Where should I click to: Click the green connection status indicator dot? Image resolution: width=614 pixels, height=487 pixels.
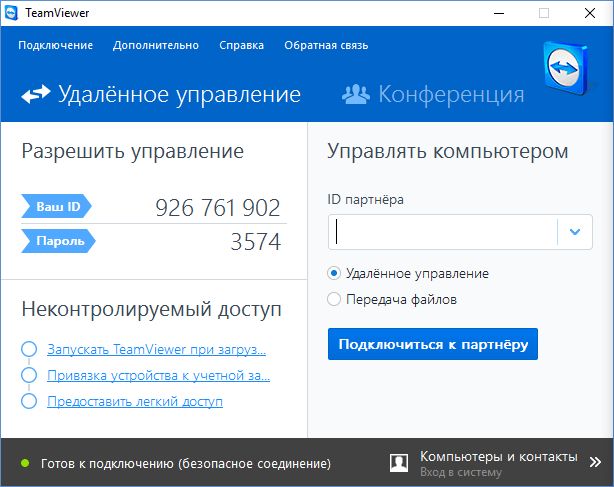click(24, 464)
